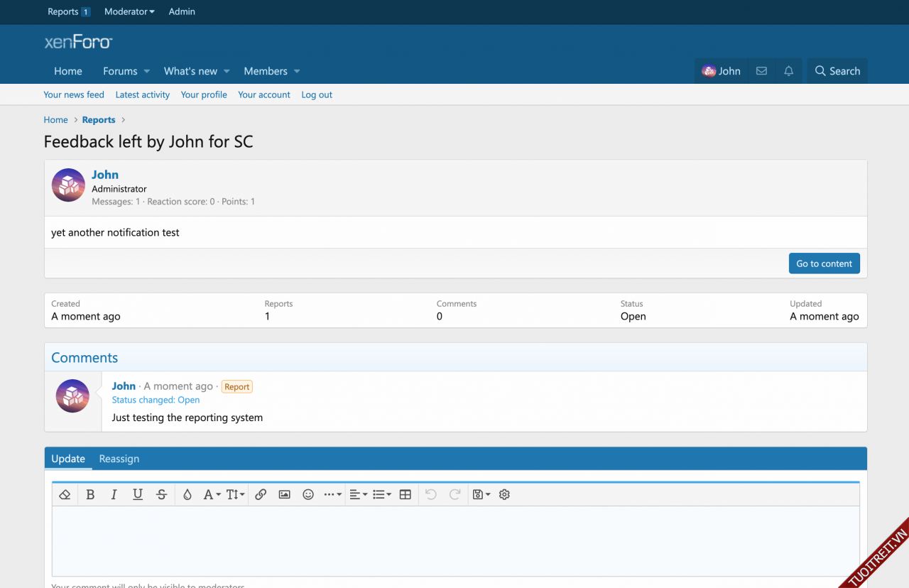909x588 pixels.
Task: Open the text color picker
Action: [x=187, y=494]
